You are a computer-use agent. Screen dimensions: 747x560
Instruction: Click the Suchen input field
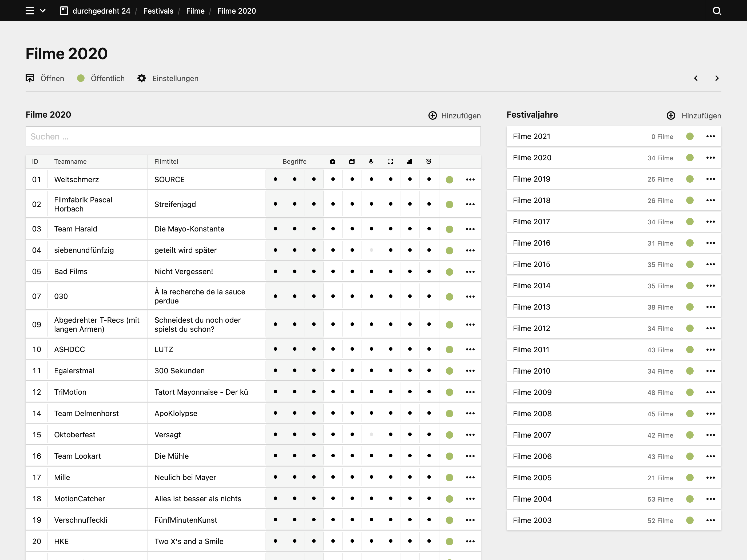[x=253, y=136]
